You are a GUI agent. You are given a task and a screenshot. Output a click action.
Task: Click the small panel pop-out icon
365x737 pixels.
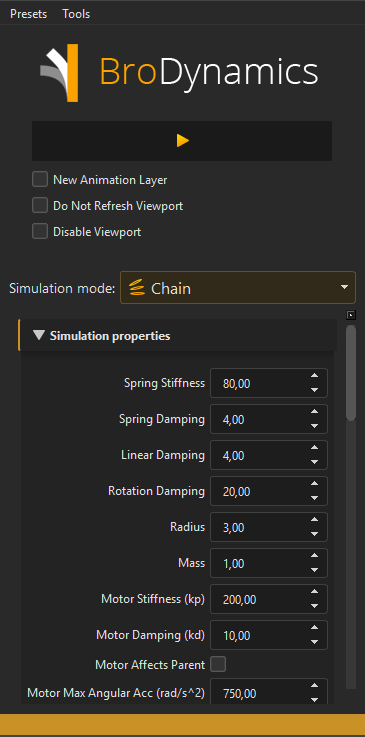351,315
